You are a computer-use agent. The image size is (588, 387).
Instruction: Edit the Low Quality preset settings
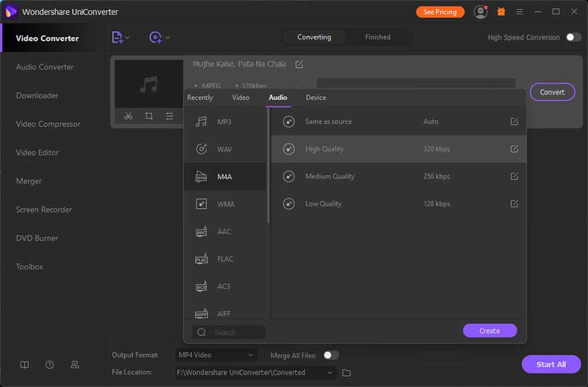tap(514, 203)
